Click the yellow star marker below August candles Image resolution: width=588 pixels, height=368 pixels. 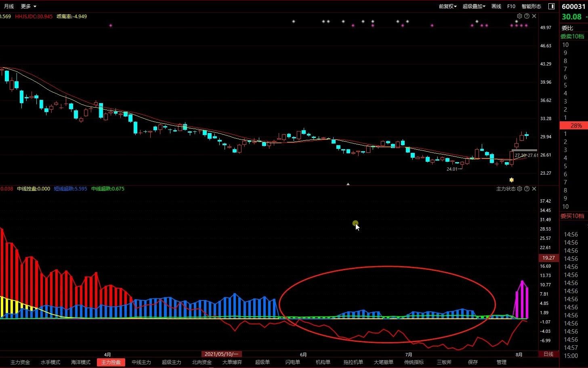tap(512, 180)
